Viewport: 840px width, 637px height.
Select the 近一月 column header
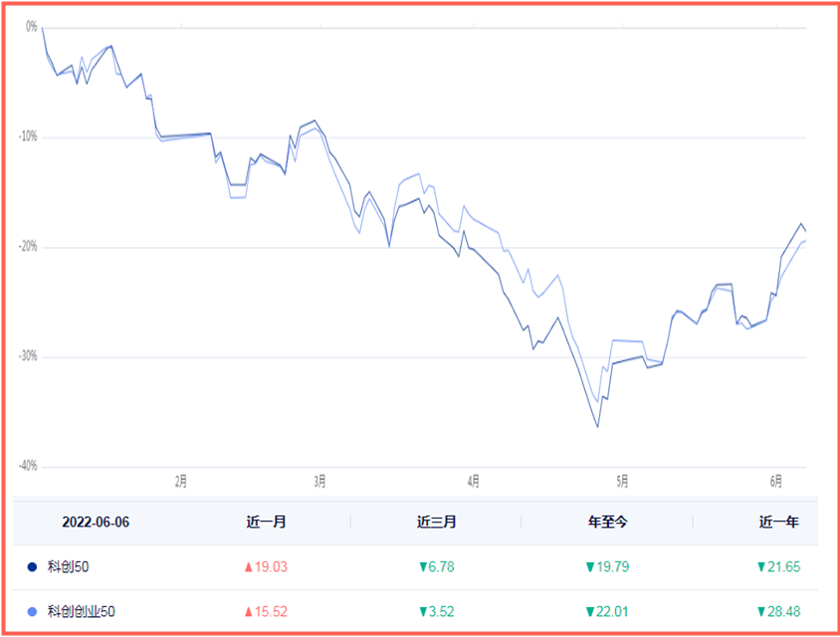tap(266, 522)
